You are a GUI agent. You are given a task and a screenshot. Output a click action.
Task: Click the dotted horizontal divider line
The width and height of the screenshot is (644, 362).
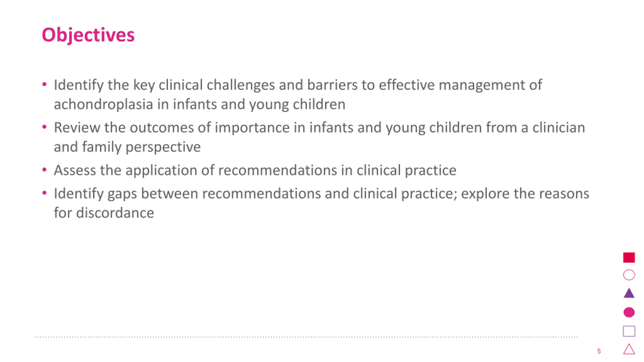tap(306, 337)
